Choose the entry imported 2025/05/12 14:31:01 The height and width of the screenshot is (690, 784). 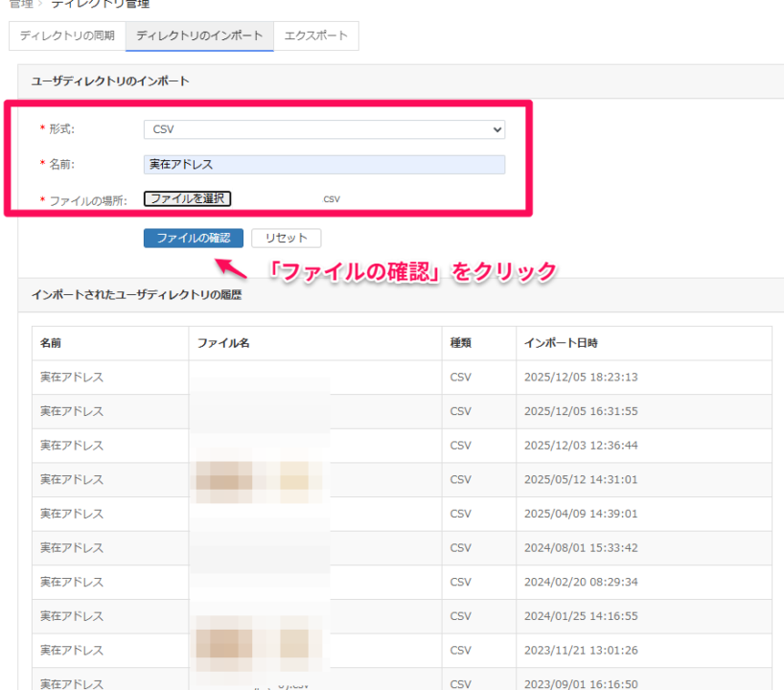pos(580,480)
